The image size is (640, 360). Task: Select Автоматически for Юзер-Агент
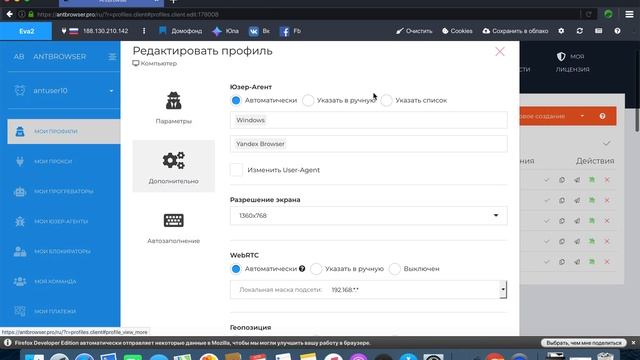(x=236, y=100)
